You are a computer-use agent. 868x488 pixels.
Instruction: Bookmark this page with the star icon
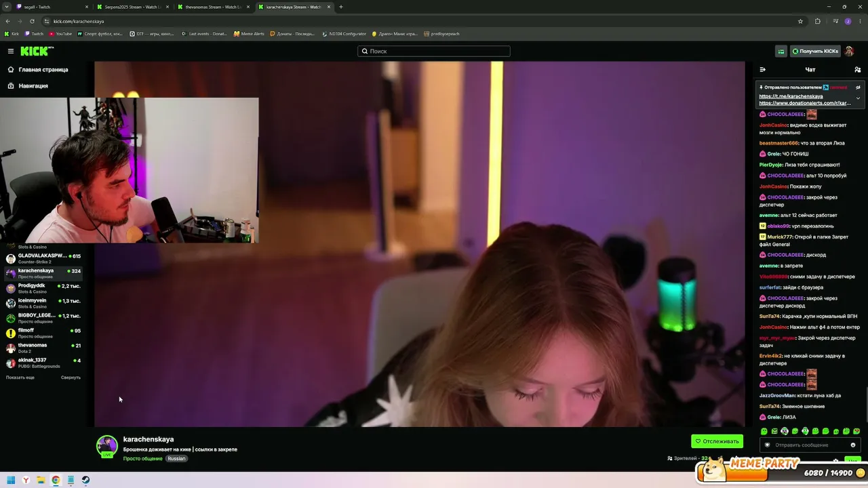pyautogui.click(x=800, y=21)
